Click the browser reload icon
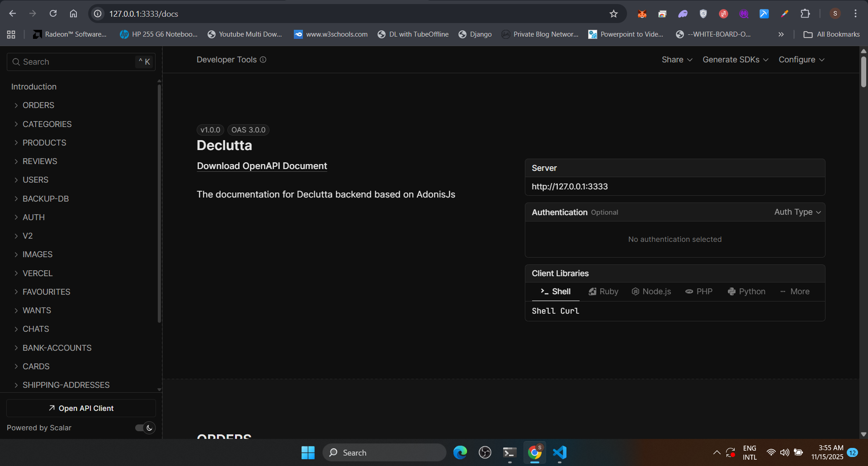The height and width of the screenshot is (466, 868). pyautogui.click(x=53, y=14)
